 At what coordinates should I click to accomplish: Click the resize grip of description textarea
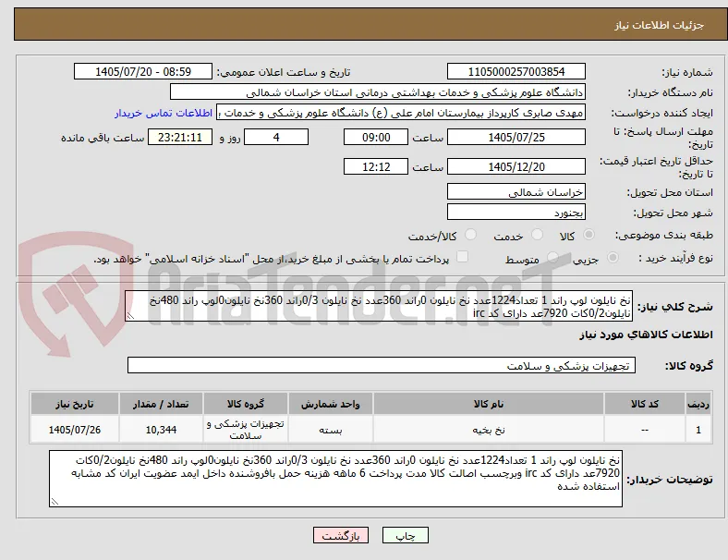tap(130, 316)
